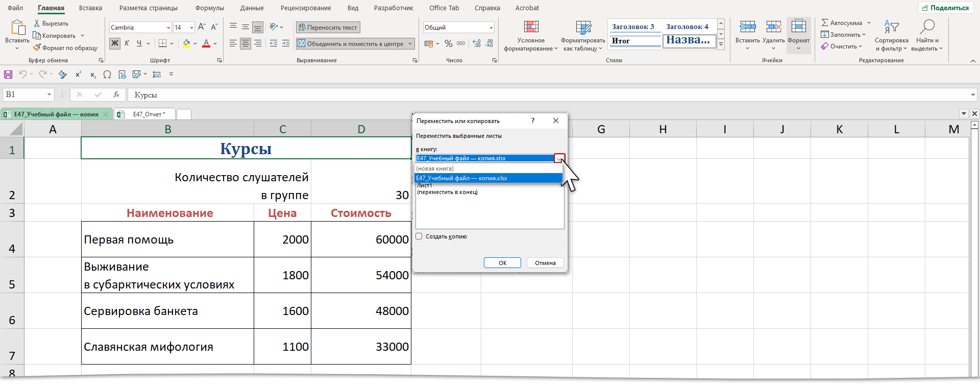
Task: Open the 'Общий' number format dropdown
Action: point(491,28)
